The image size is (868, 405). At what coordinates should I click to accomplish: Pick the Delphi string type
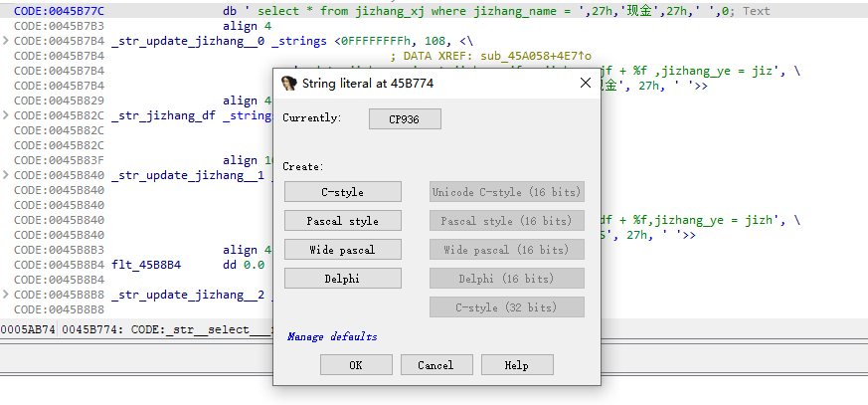pos(343,279)
